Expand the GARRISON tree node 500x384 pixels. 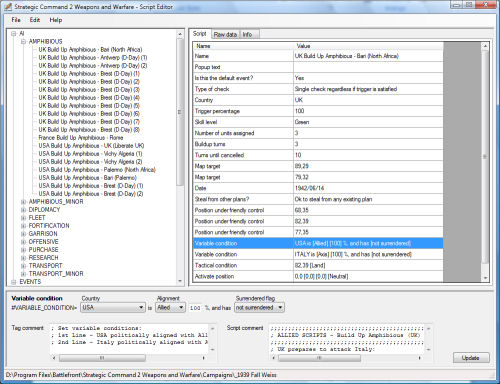pyautogui.click(x=23, y=234)
